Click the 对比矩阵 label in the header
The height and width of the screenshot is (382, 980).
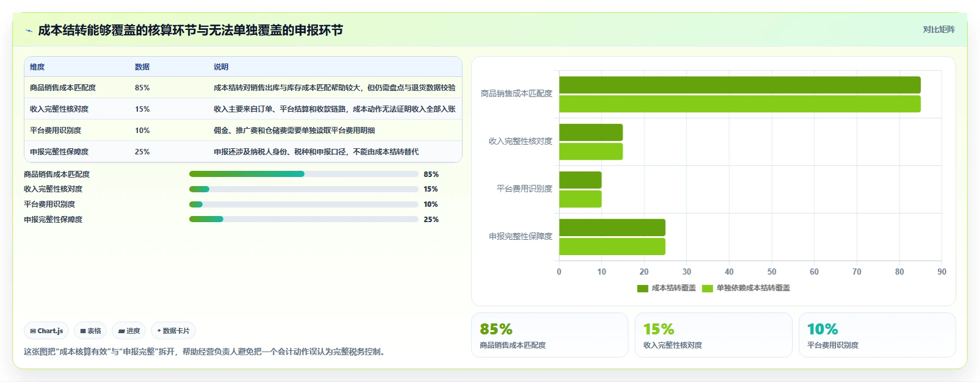[x=939, y=29]
